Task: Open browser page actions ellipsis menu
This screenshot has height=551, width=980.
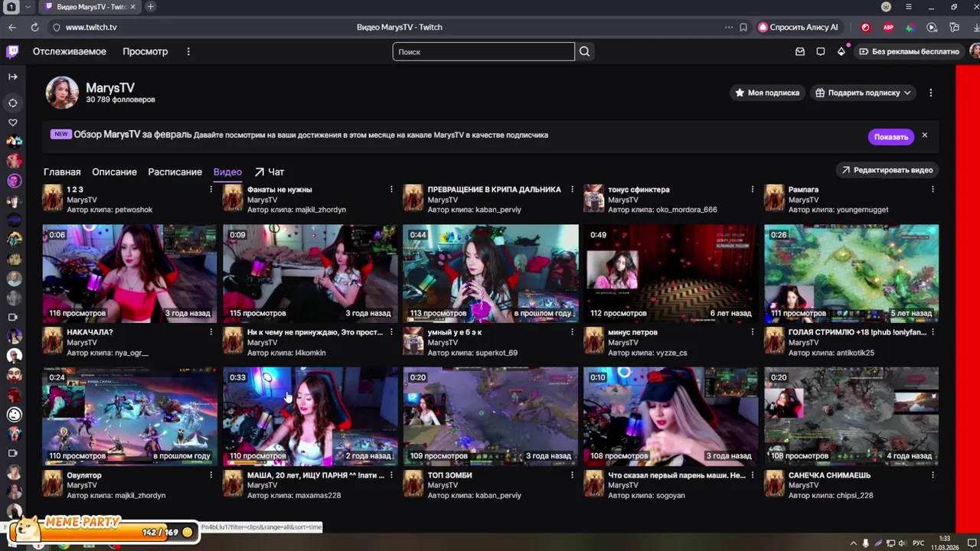Action: (728, 27)
